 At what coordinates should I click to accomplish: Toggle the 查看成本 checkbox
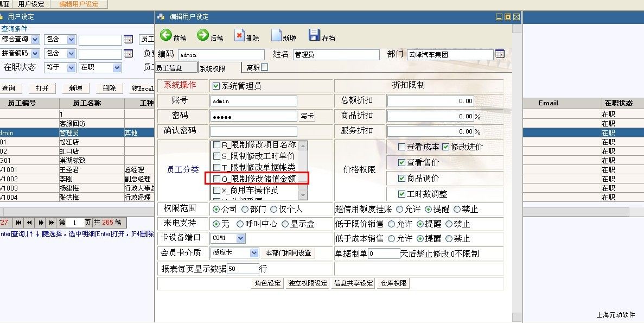[402, 147]
